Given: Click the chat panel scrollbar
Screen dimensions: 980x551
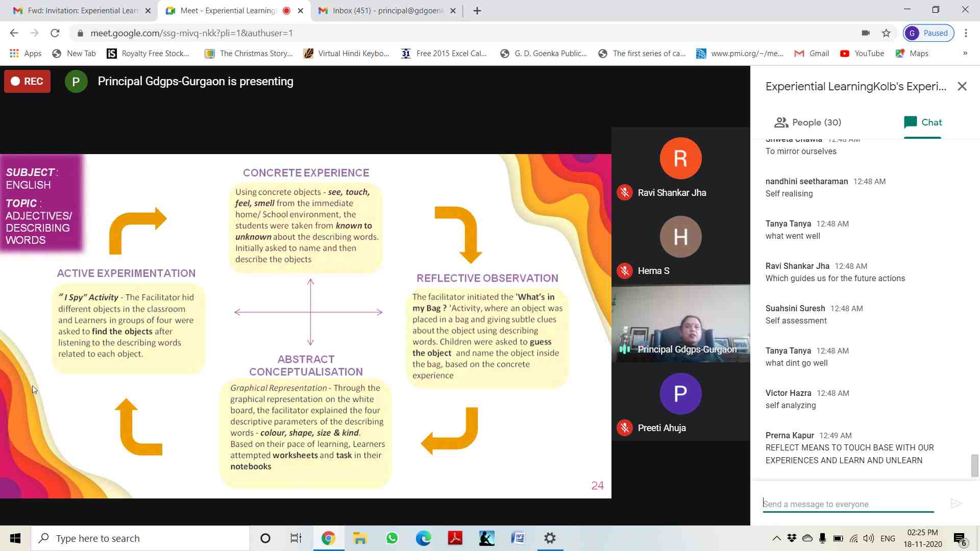Looking at the screenshot, I should [974, 465].
